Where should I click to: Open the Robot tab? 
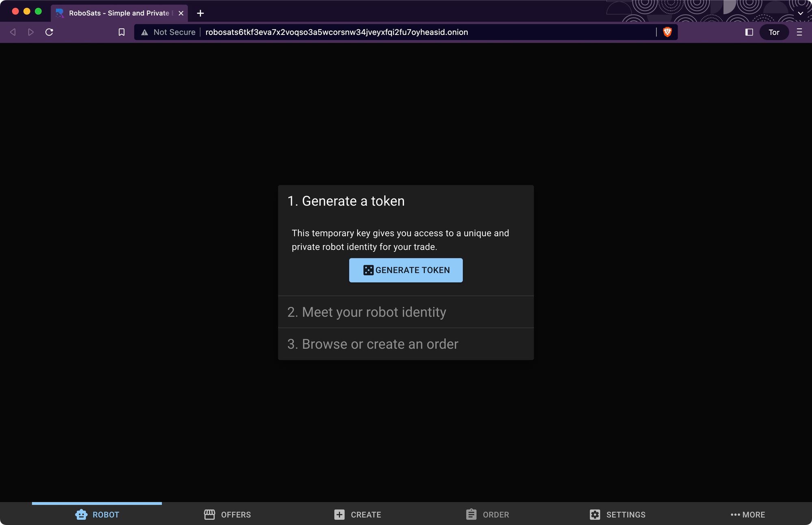click(x=97, y=514)
